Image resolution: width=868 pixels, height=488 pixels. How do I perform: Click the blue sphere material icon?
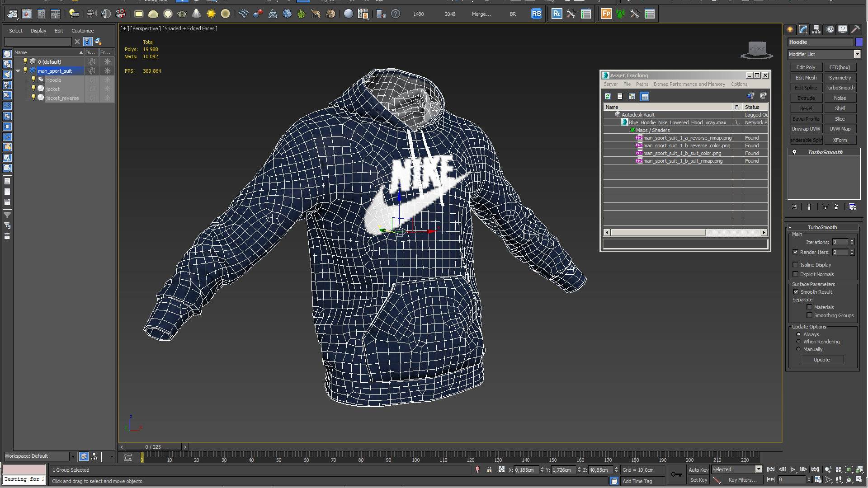click(349, 14)
